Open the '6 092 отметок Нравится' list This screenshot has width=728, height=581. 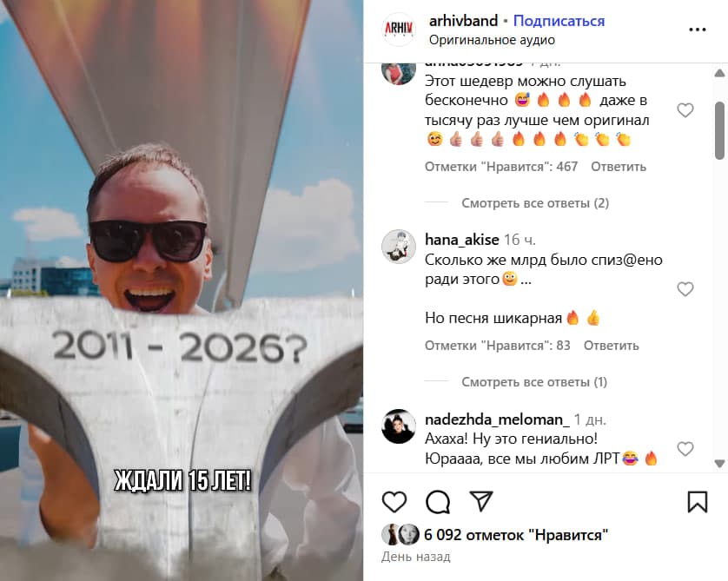pos(516,535)
